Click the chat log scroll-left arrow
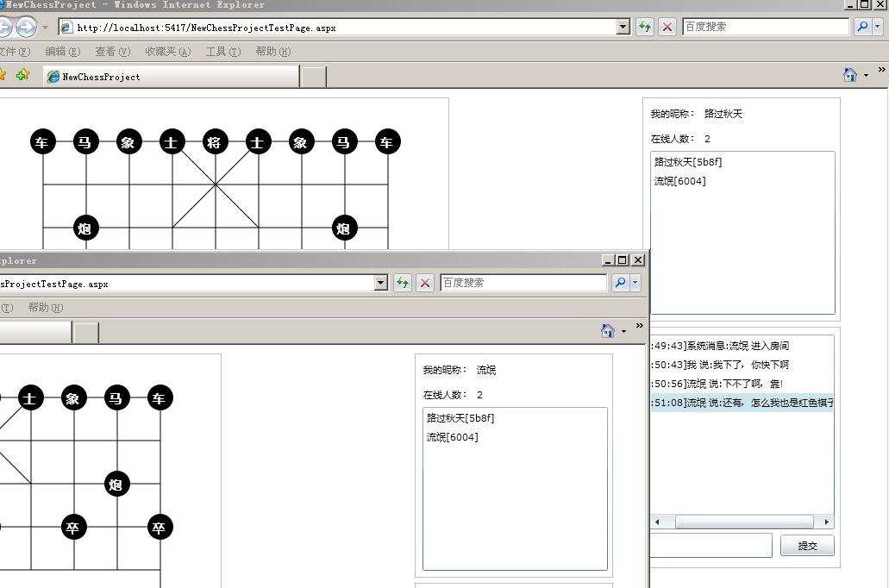The image size is (889, 588). tap(657, 522)
